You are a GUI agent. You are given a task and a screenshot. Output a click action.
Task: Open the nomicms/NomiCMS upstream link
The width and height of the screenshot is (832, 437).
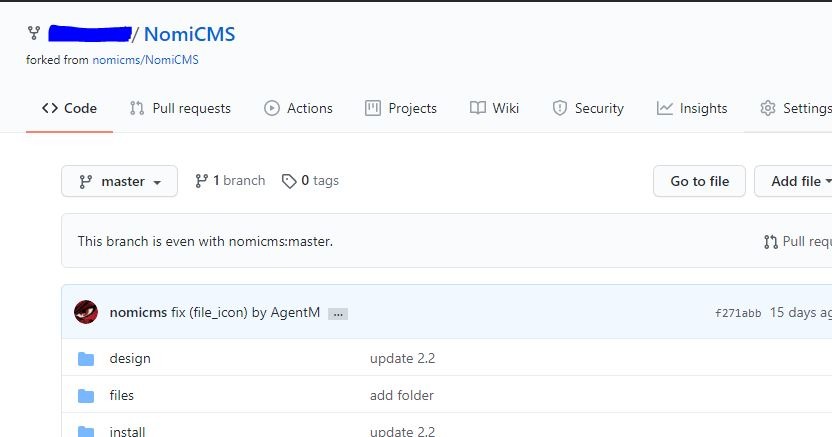(x=145, y=59)
